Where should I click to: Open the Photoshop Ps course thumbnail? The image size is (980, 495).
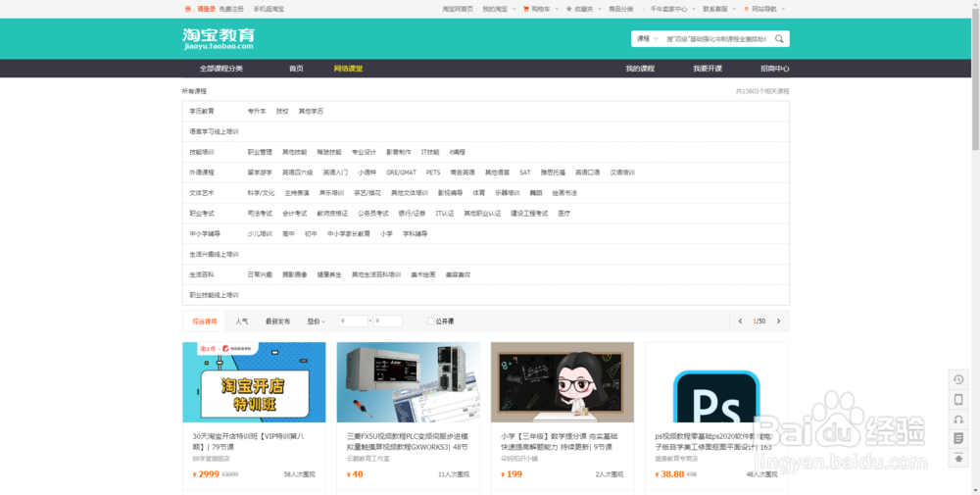click(716, 382)
